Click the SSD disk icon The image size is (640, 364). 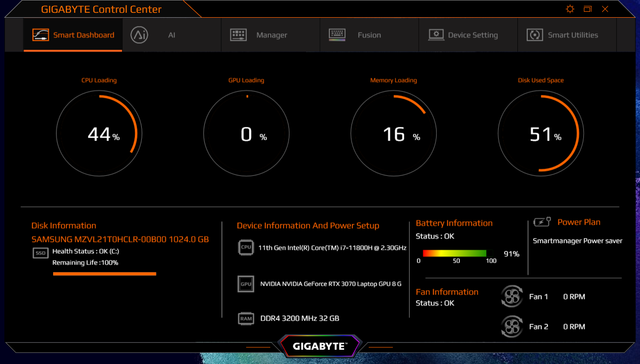point(40,253)
